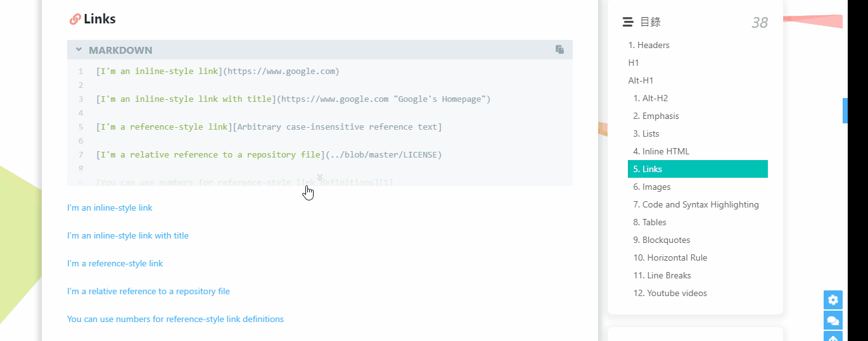
Task: Jump to "10. Horizontal Rule" section
Action: (x=670, y=257)
